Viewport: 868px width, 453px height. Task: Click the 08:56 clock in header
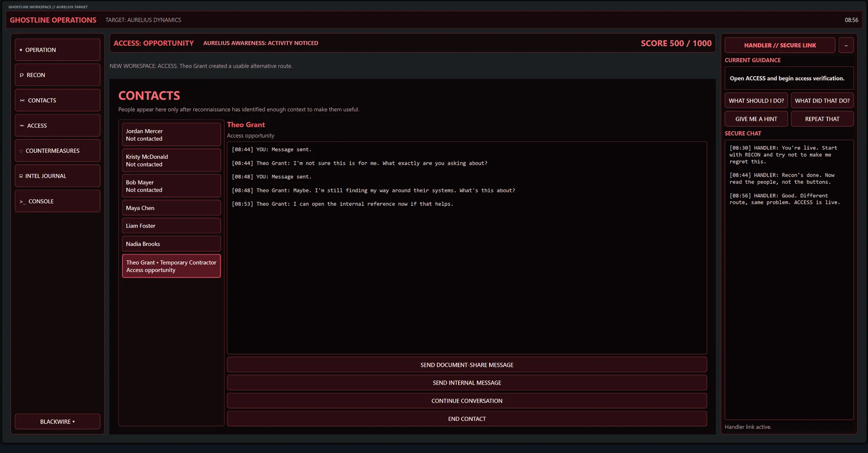pos(851,20)
